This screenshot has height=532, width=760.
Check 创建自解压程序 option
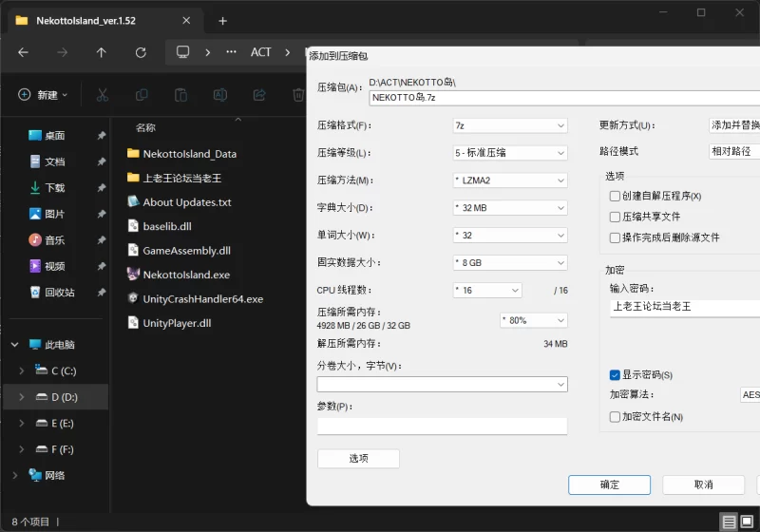click(615, 197)
